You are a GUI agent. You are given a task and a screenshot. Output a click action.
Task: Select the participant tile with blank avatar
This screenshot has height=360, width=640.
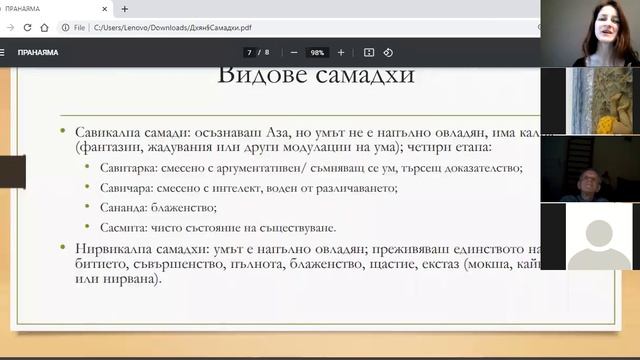[590, 237]
